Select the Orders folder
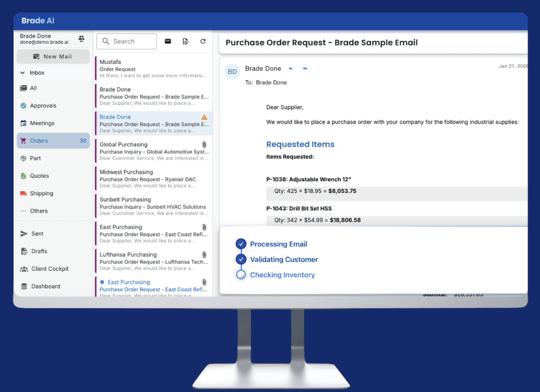Screen dimensions: 540x392 (x=53, y=141)
